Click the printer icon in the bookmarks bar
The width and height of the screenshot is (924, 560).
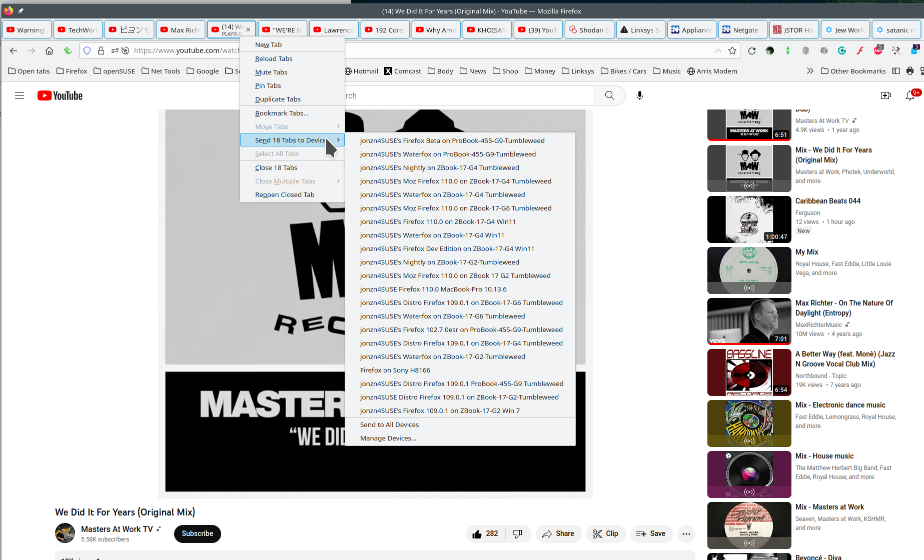tap(910, 71)
